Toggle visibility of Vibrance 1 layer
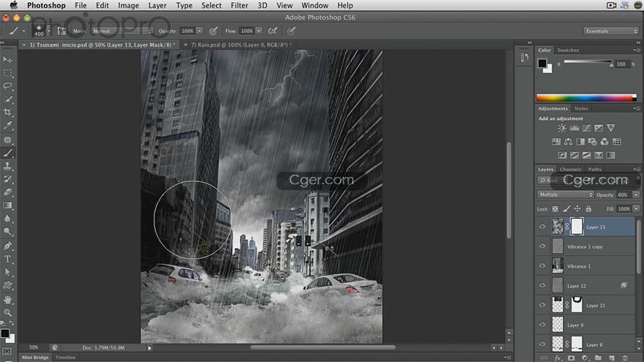Screen dimensions: 644x362 click(542, 265)
